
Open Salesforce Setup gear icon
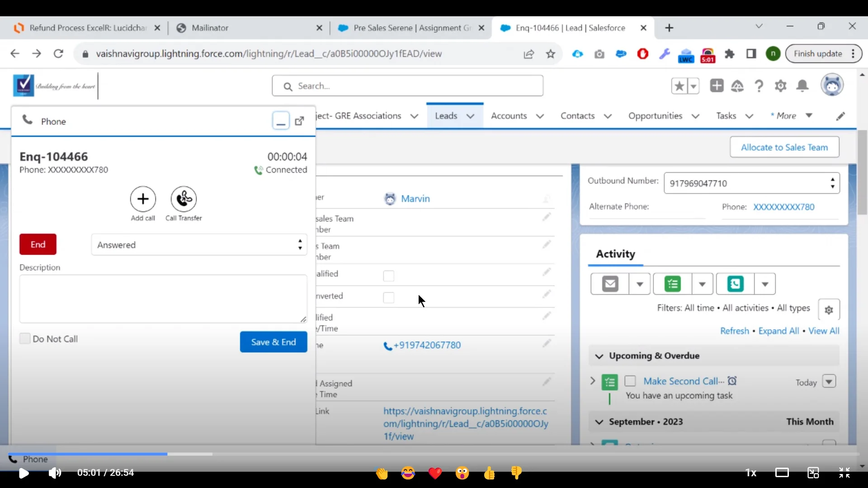[781, 86]
